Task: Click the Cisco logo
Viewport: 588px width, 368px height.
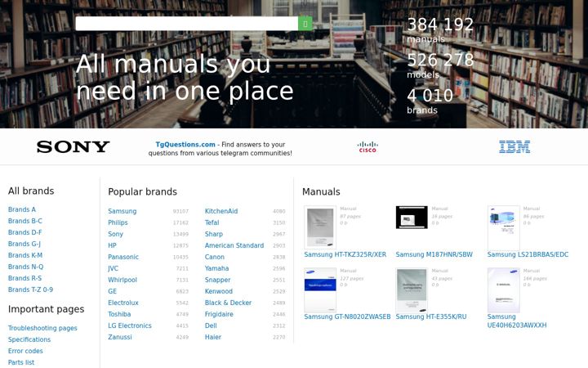Action: point(367,147)
